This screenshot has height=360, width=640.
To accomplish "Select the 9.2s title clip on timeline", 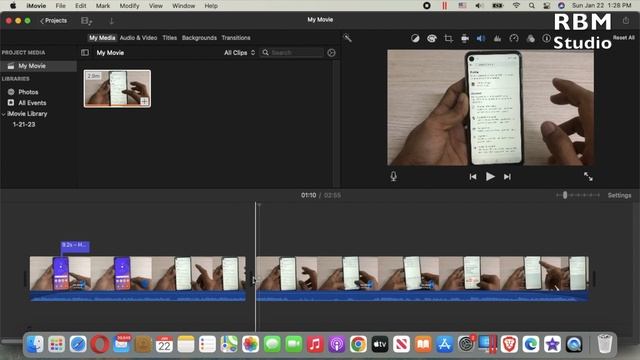I will [x=75, y=246].
